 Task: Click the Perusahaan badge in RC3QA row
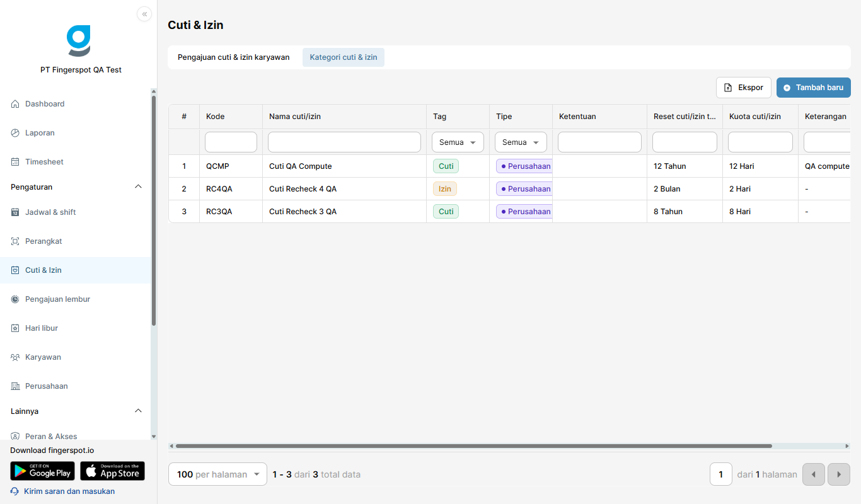coord(524,212)
